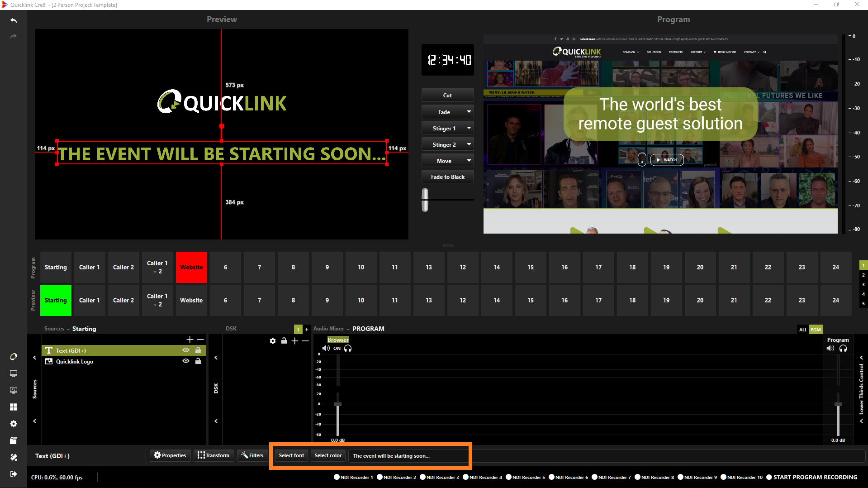Add a new source with plus icon
This screenshot has height=488, width=868.
(190, 340)
